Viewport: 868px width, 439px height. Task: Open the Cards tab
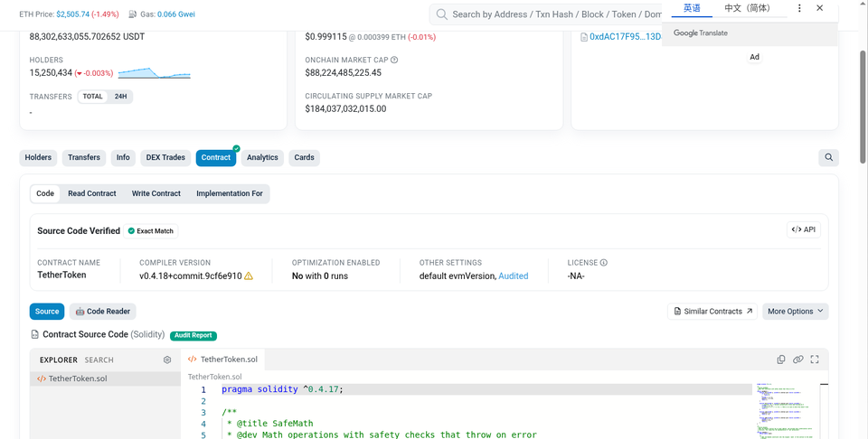305,157
